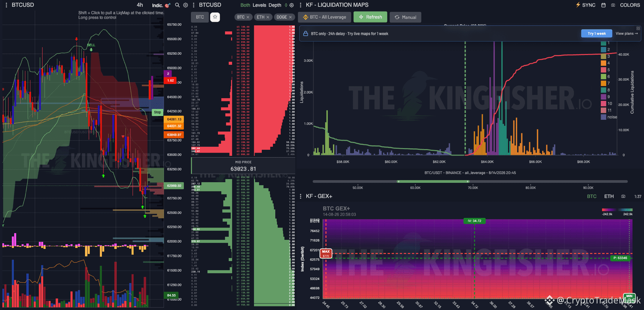Switch to Manual refresh mode
This screenshot has width=644, height=310.
pos(405,17)
